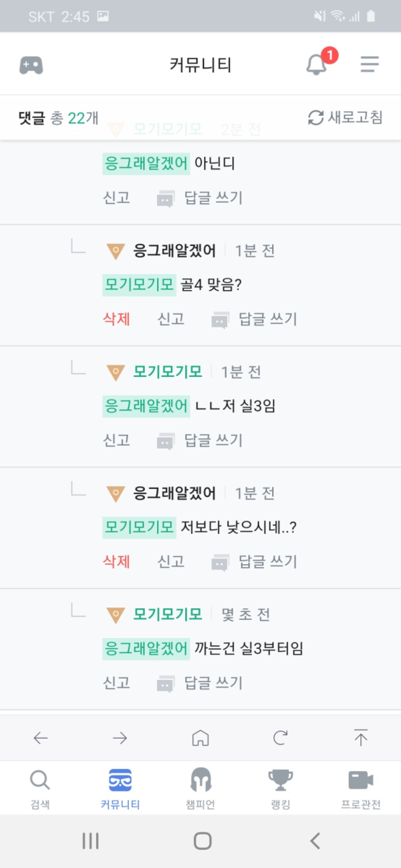Image resolution: width=401 pixels, height=868 pixels.
Task: Refresh comments with 새로고침 button
Action: [x=345, y=117]
